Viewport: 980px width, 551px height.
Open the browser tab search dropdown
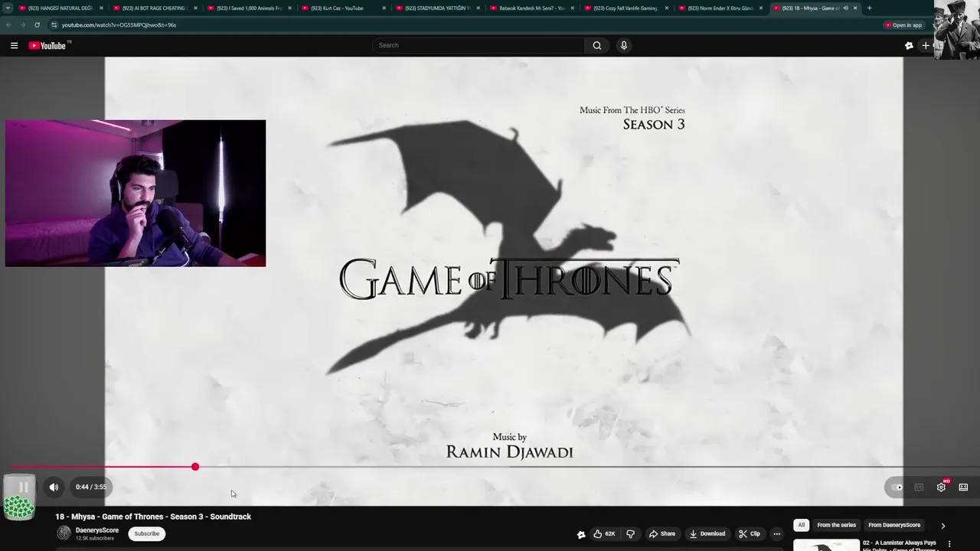(8, 8)
